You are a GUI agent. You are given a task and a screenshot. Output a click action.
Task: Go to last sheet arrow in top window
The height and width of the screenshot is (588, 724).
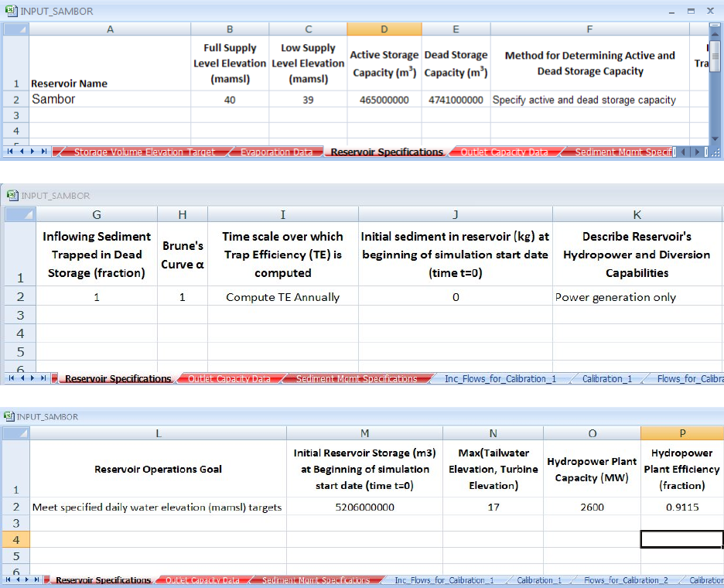(44, 151)
